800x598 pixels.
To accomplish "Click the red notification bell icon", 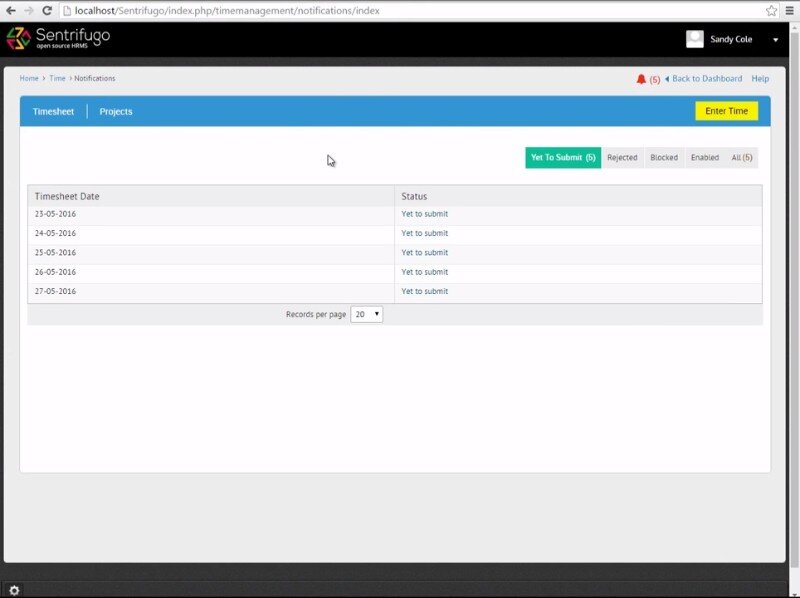I will click(x=641, y=79).
